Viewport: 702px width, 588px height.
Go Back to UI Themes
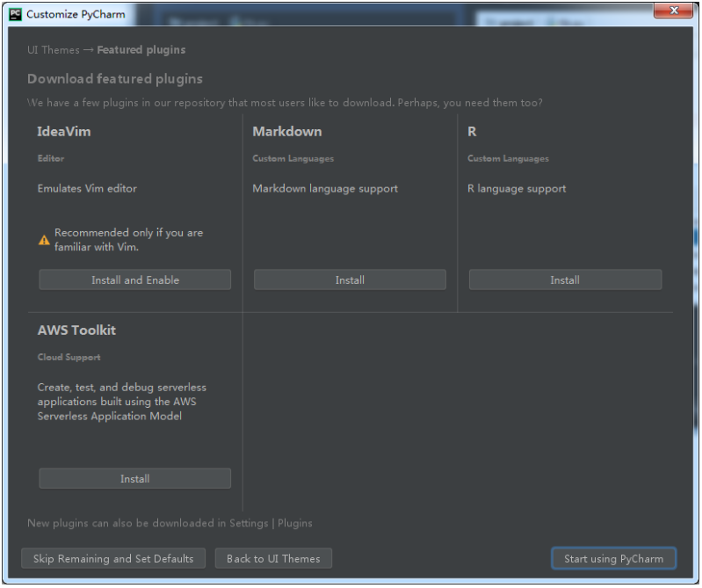[x=273, y=558]
